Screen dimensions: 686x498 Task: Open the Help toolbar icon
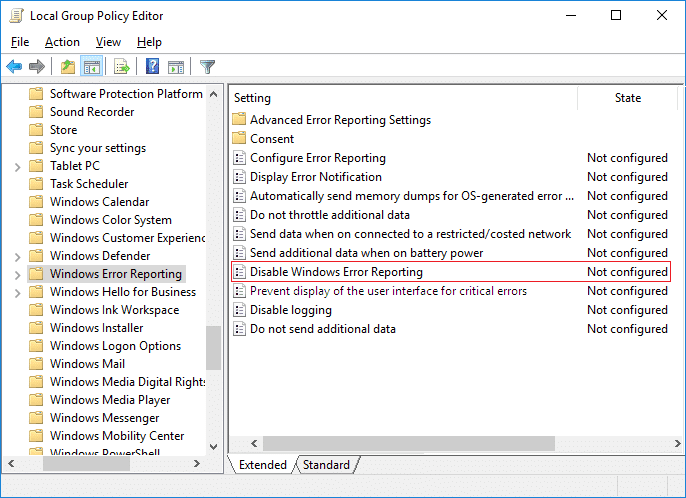152,67
